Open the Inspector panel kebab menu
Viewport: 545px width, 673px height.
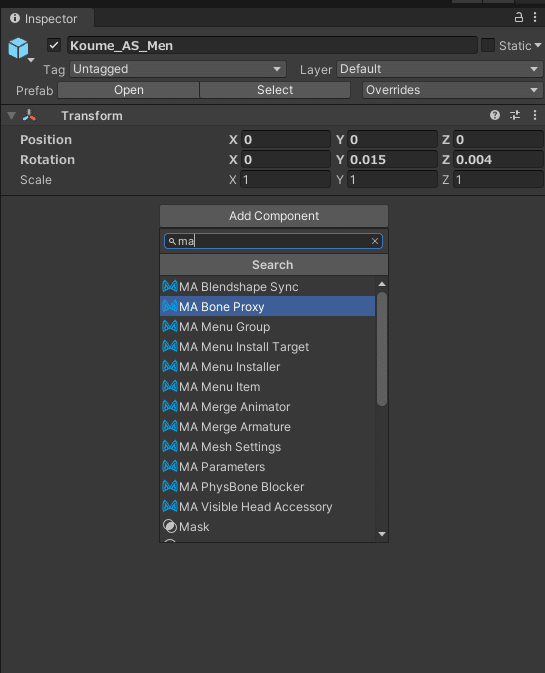535,17
